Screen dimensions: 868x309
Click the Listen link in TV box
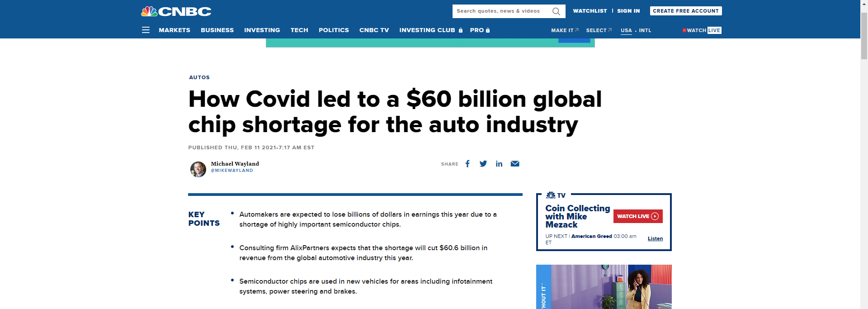[655, 238]
